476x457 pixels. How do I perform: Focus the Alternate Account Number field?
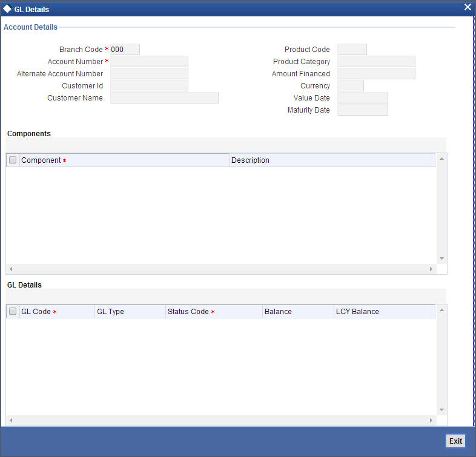pyautogui.click(x=149, y=74)
